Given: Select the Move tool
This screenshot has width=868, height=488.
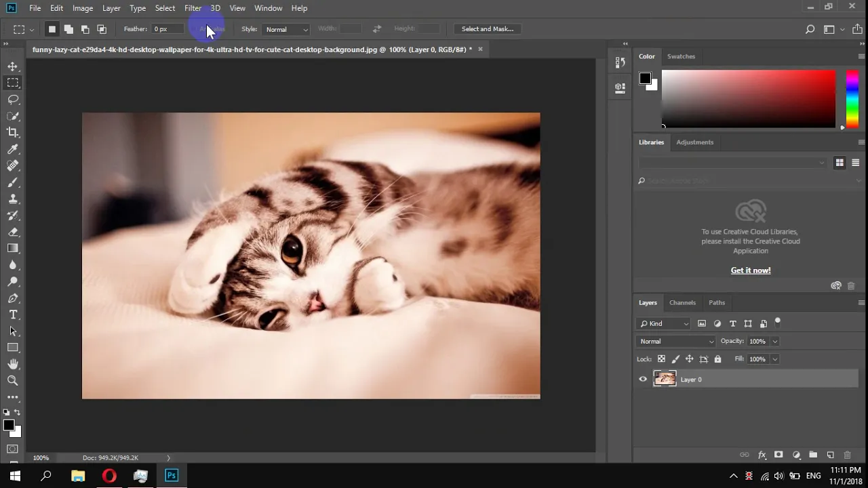Looking at the screenshot, I should (13, 66).
